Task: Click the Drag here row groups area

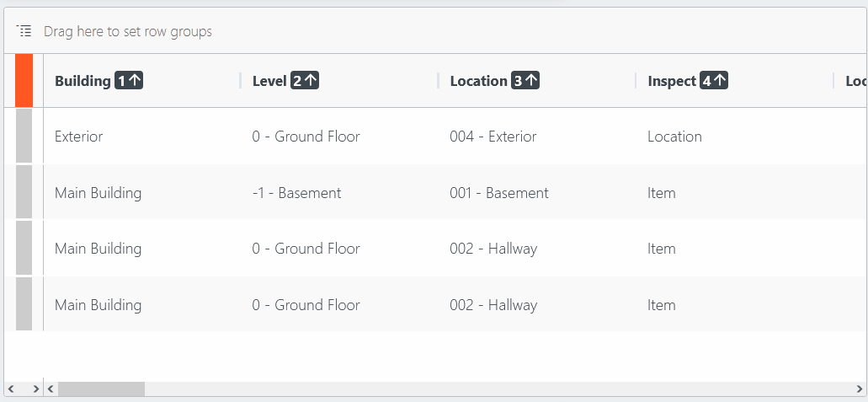Action: (x=128, y=31)
